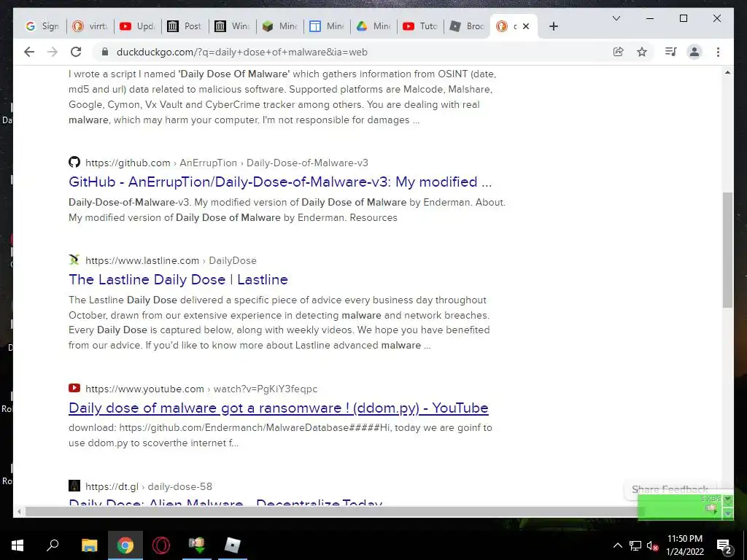Click the github.com AnErrupTion result URL

pyautogui.click(x=227, y=163)
